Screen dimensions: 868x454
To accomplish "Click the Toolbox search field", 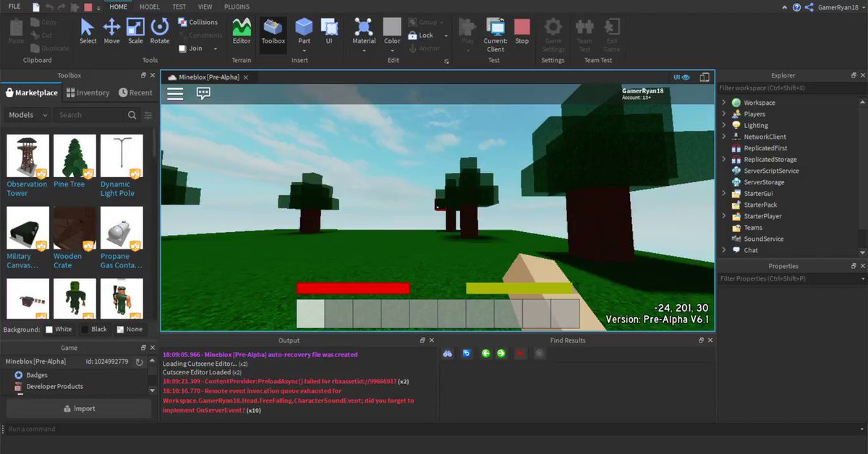I will (90, 115).
